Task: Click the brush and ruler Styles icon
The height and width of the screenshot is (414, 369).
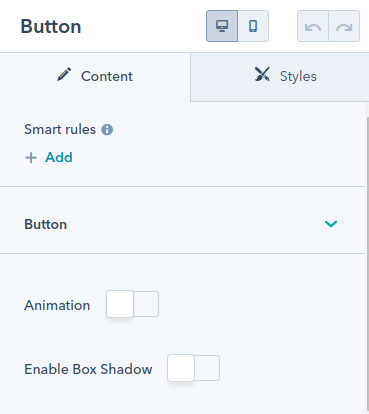Action: click(x=262, y=74)
